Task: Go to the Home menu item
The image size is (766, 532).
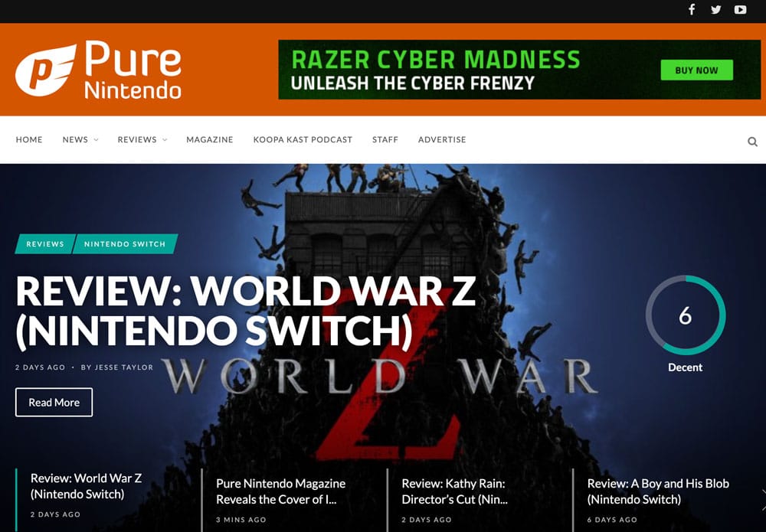Action: click(29, 139)
